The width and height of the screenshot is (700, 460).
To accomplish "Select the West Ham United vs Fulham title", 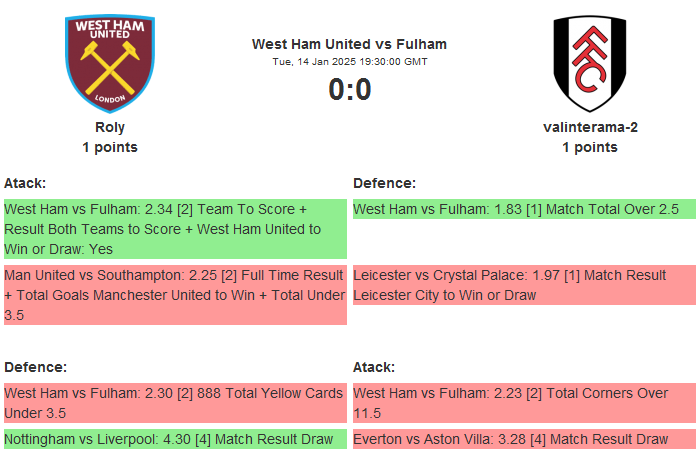I will click(x=349, y=44).
